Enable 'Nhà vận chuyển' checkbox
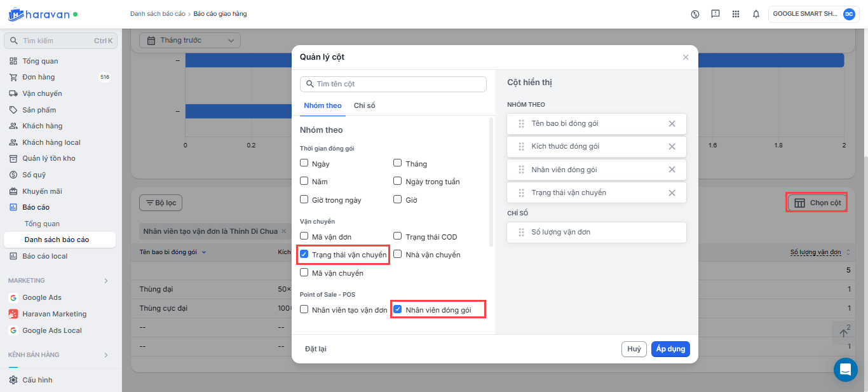The image size is (868, 392). [398, 255]
